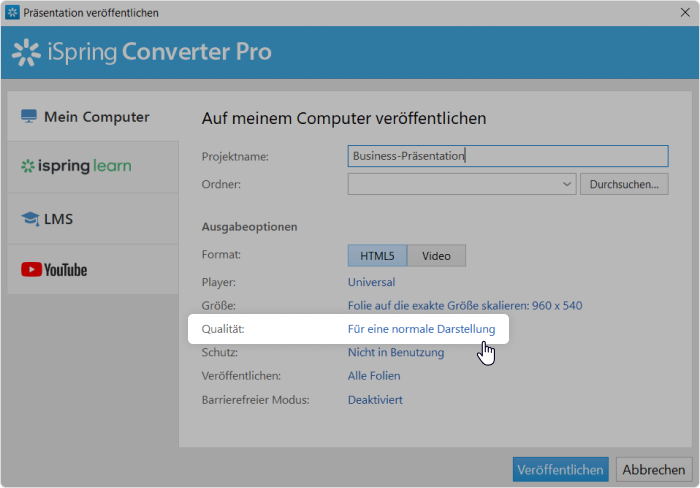
Task: Click the app icon in the title bar
Action: pyautogui.click(x=12, y=13)
